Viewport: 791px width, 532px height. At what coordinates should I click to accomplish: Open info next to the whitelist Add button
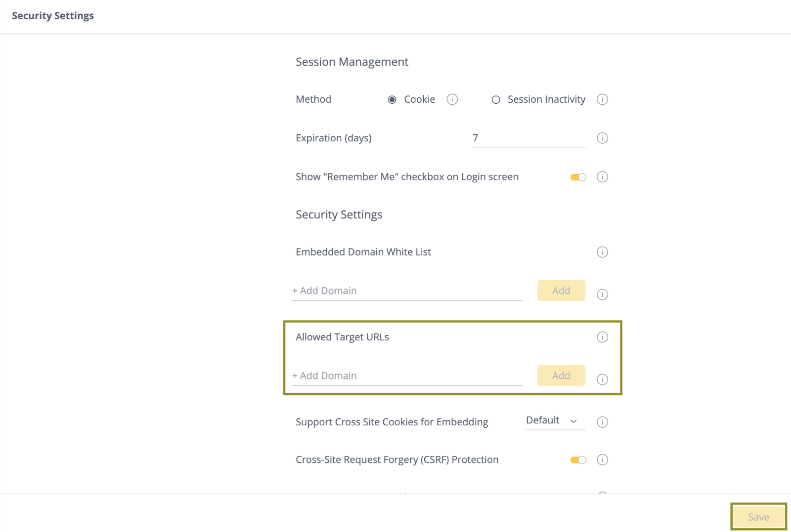(602, 295)
